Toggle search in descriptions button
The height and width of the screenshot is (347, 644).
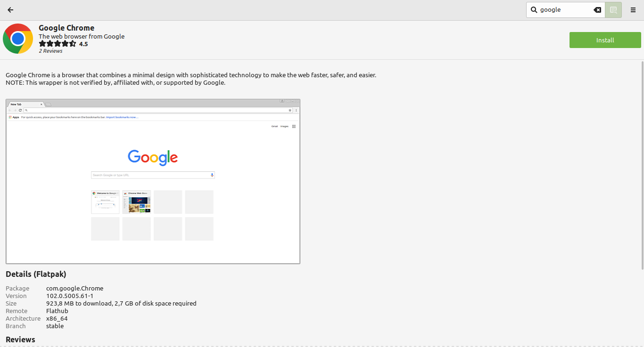pyautogui.click(x=613, y=10)
